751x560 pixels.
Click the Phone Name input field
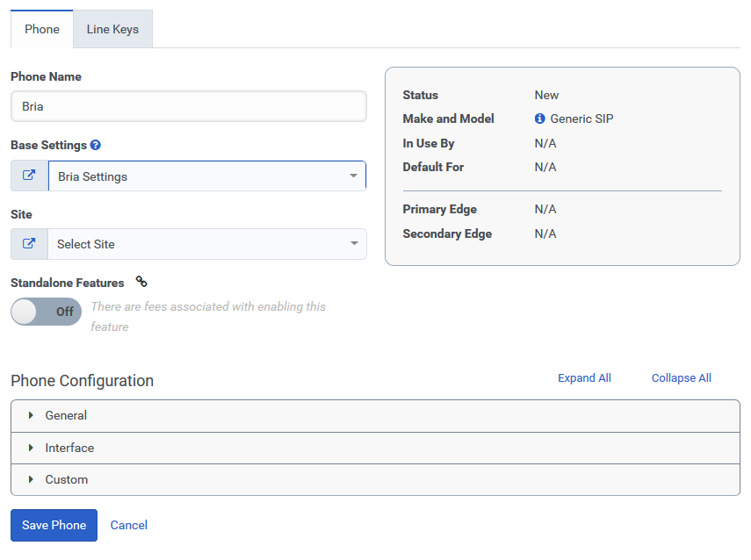(x=189, y=106)
